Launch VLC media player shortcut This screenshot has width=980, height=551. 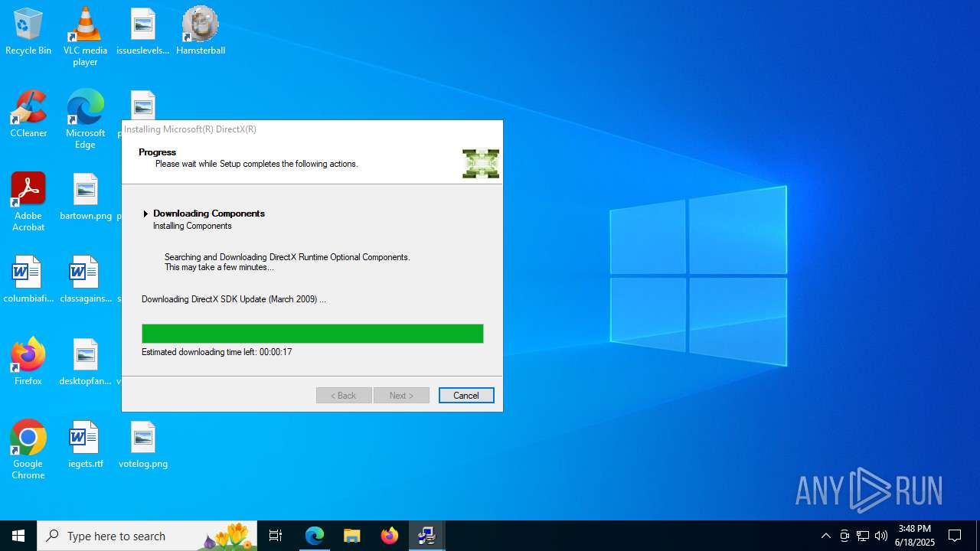(85, 36)
